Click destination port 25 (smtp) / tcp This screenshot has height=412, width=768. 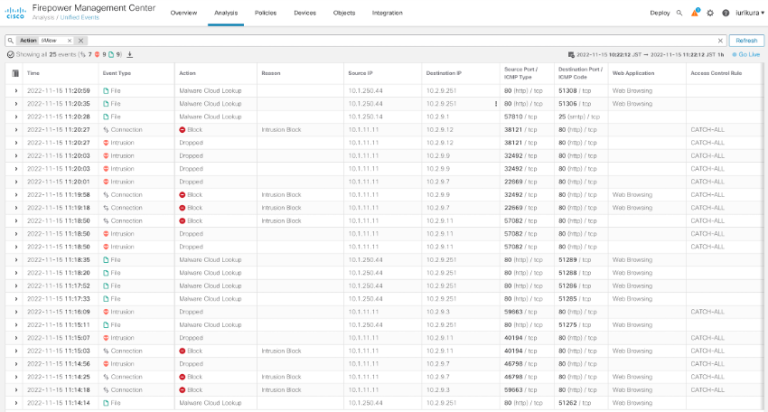[x=579, y=117]
